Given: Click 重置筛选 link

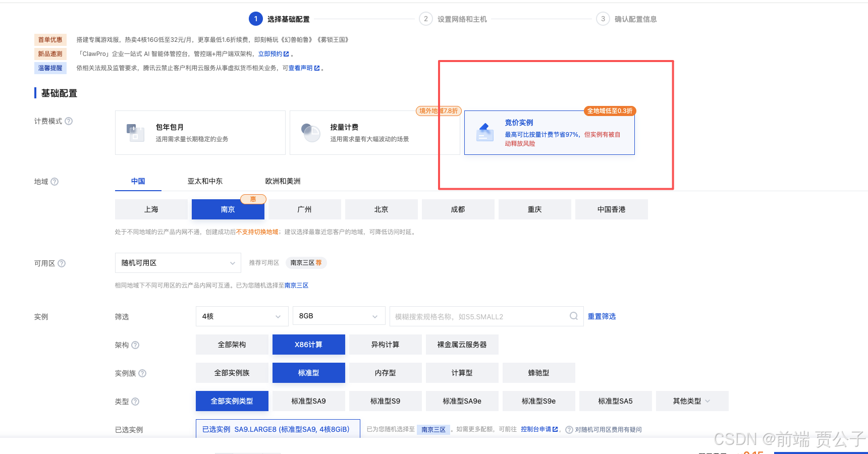Looking at the screenshot, I should (602, 316).
